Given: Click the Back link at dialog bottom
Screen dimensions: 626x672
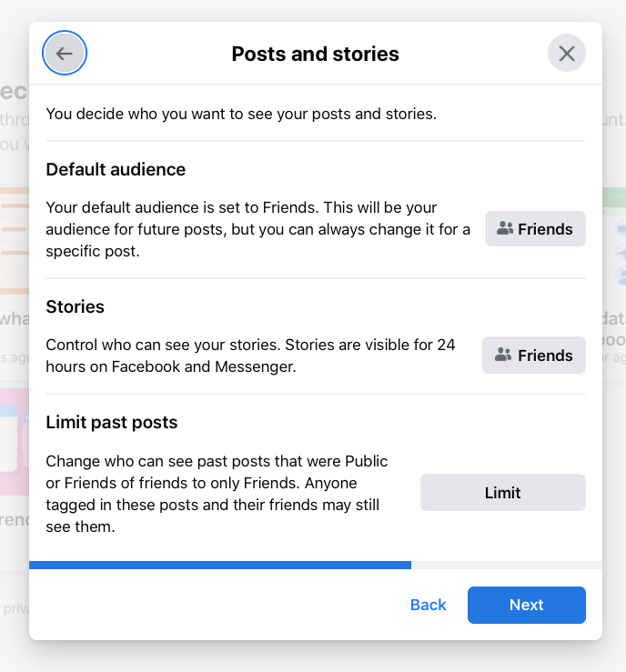Looking at the screenshot, I should [x=428, y=606].
